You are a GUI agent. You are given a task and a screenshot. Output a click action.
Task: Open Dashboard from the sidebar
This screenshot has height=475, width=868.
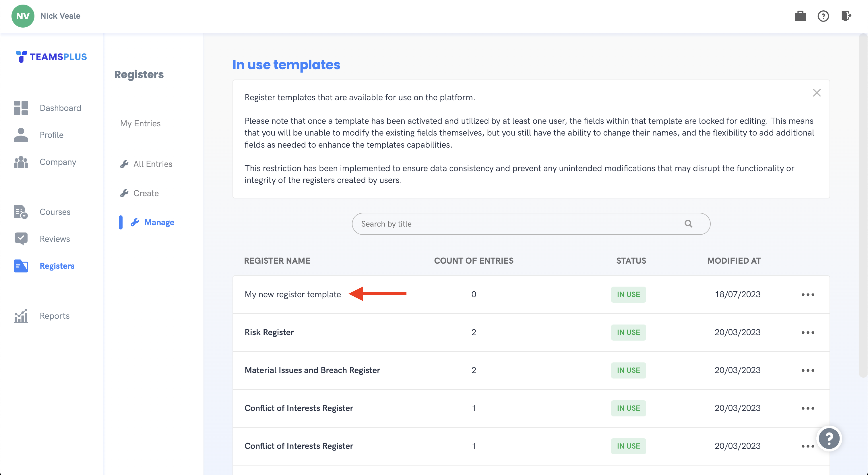click(x=60, y=108)
